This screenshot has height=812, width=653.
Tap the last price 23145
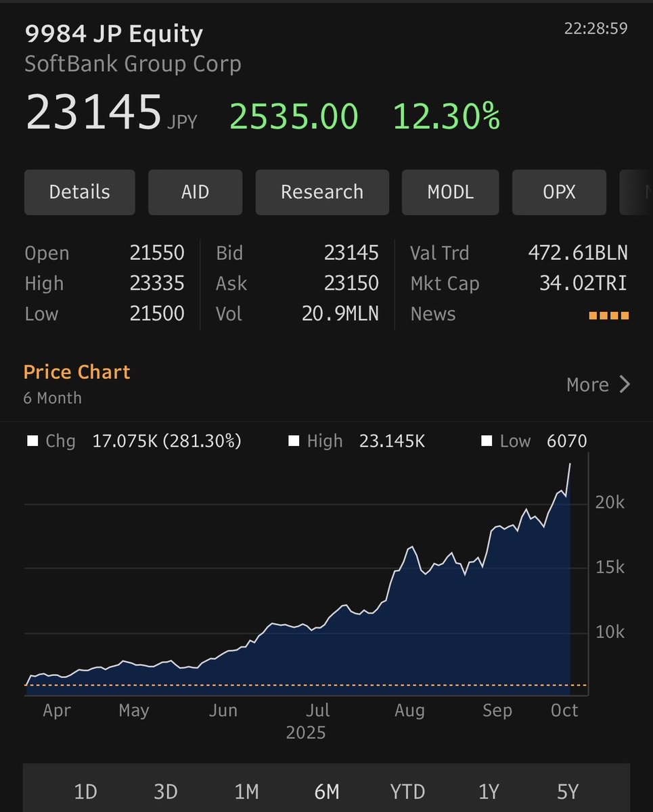tap(93, 112)
